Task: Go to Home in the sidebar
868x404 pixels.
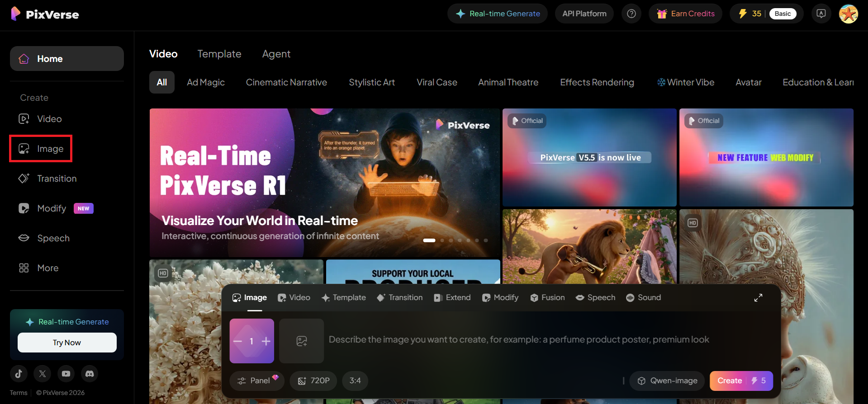Action: tap(67, 59)
